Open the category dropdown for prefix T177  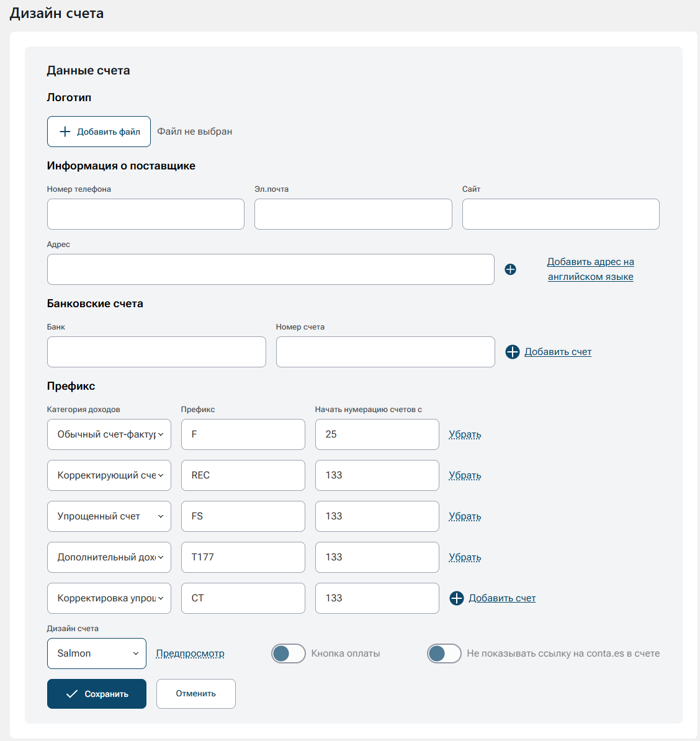click(x=109, y=557)
